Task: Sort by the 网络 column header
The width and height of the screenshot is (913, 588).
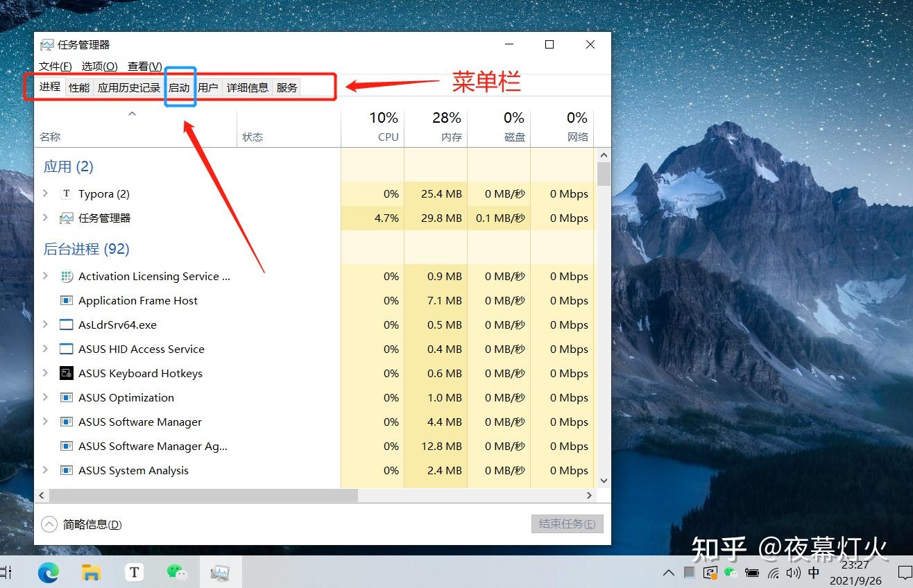Action: [x=562, y=128]
